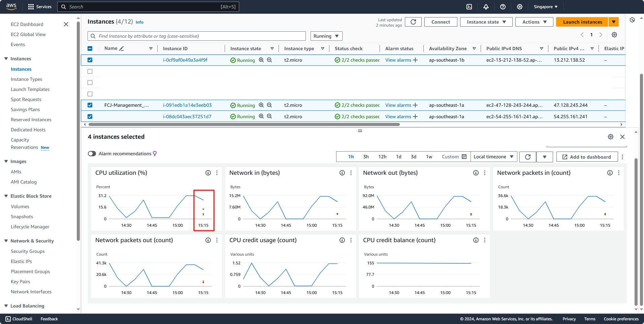644x324 pixels.
Task: Switch the chart time range to 3h
Action: (x=366, y=157)
